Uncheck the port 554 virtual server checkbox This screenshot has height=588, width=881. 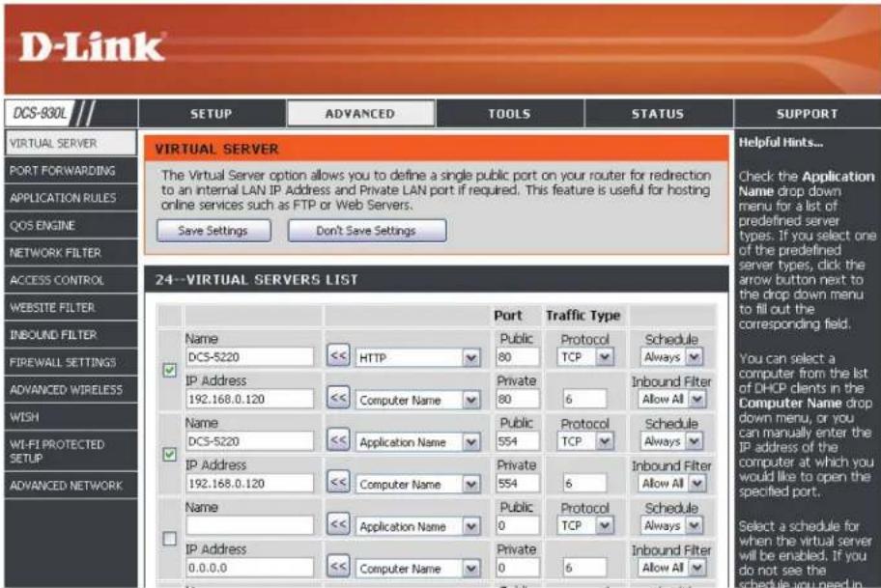point(170,454)
